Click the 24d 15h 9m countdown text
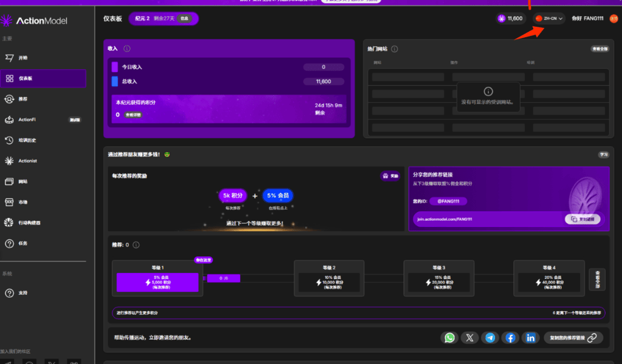 (x=329, y=106)
